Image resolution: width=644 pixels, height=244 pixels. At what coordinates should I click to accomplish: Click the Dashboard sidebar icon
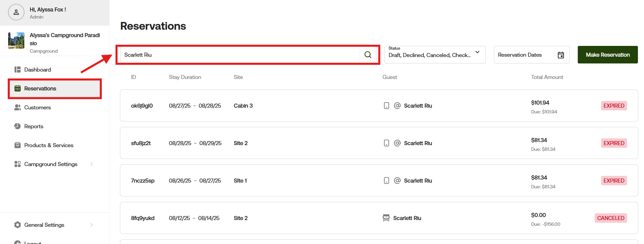click(18, 70)
